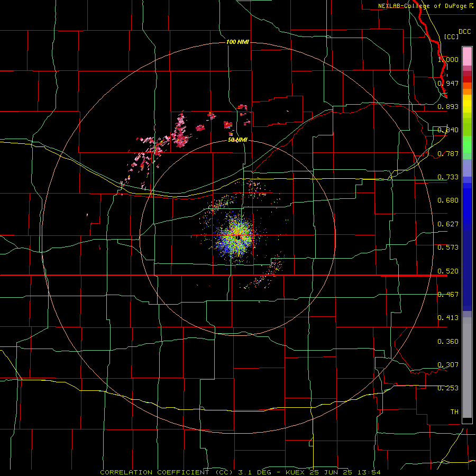Click the 1.000 value on the color scale

tap(448, 59)
